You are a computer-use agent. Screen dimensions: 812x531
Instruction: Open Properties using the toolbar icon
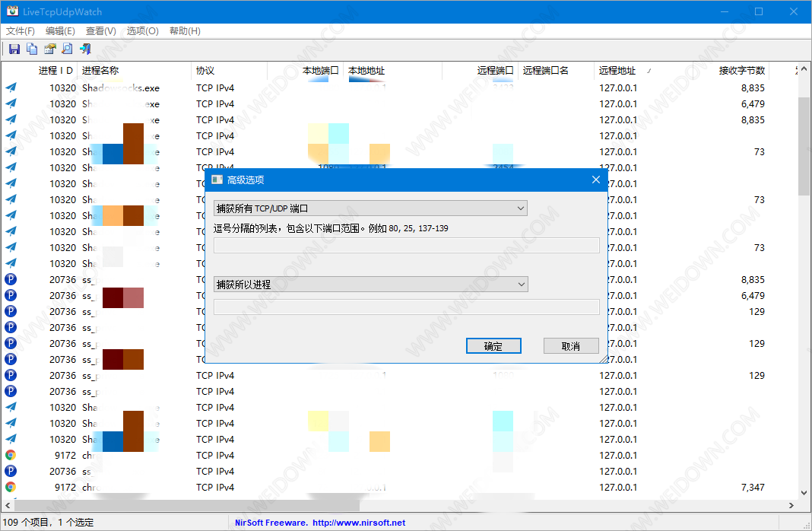point(49,49)
